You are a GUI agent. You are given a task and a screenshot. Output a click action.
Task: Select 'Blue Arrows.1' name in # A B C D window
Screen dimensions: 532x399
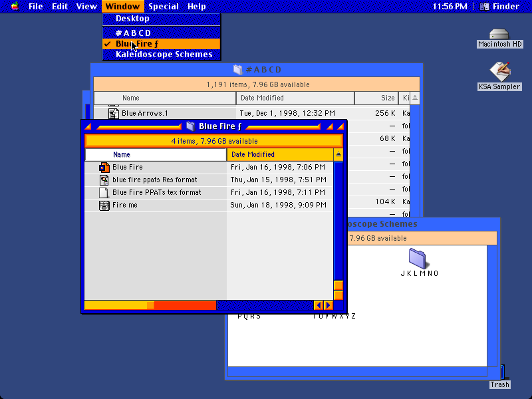pos(145,113)
